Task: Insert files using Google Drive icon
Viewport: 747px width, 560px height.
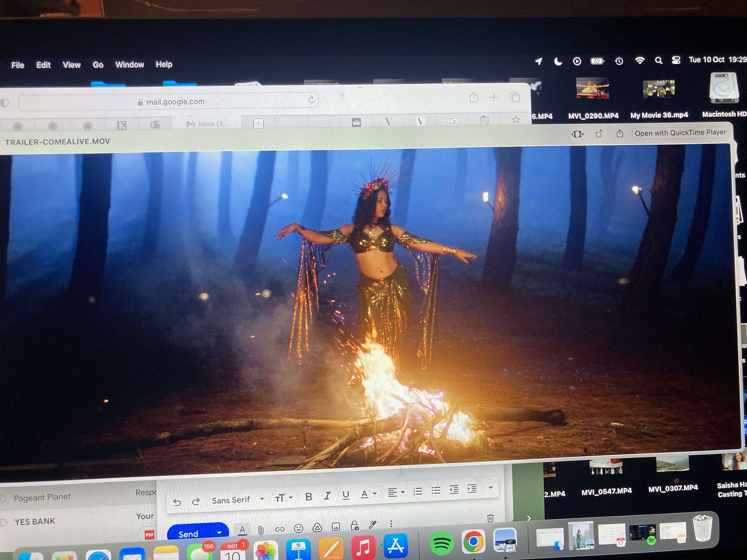Action: 317,527
